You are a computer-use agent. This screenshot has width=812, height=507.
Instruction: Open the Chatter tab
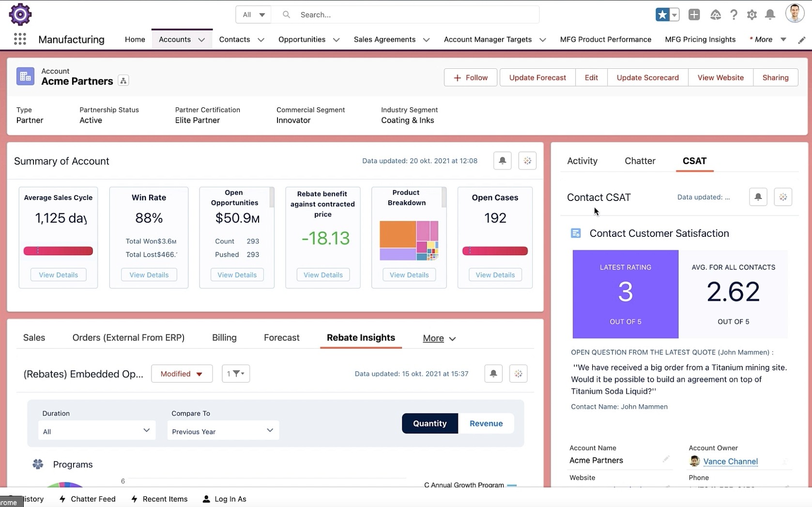(640, 161)
